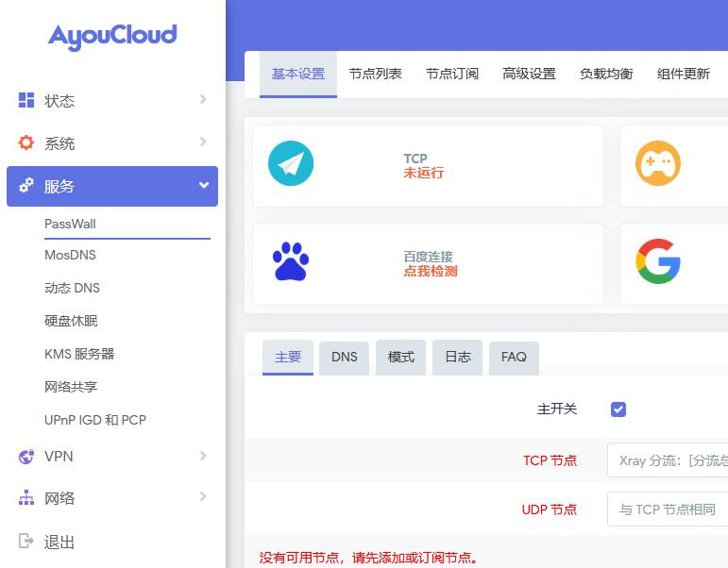This screenshot has width=728, height=568.
Task: Toggle the 主开关 checkbox
Action: click(618, 409)
